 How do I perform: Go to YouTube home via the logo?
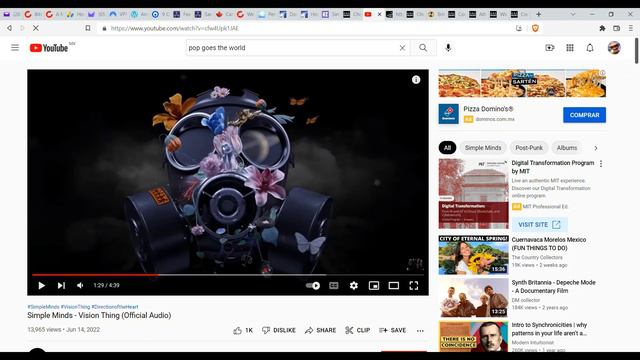click(49, 48)
